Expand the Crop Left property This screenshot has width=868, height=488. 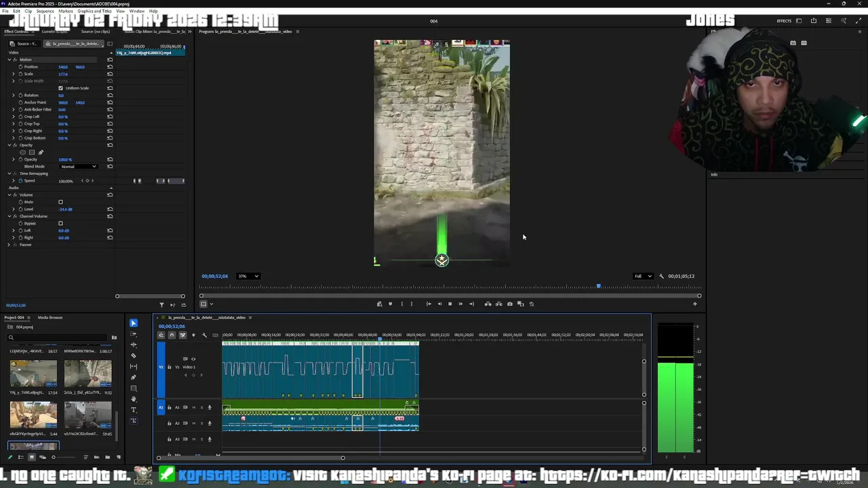click(13, 117)
